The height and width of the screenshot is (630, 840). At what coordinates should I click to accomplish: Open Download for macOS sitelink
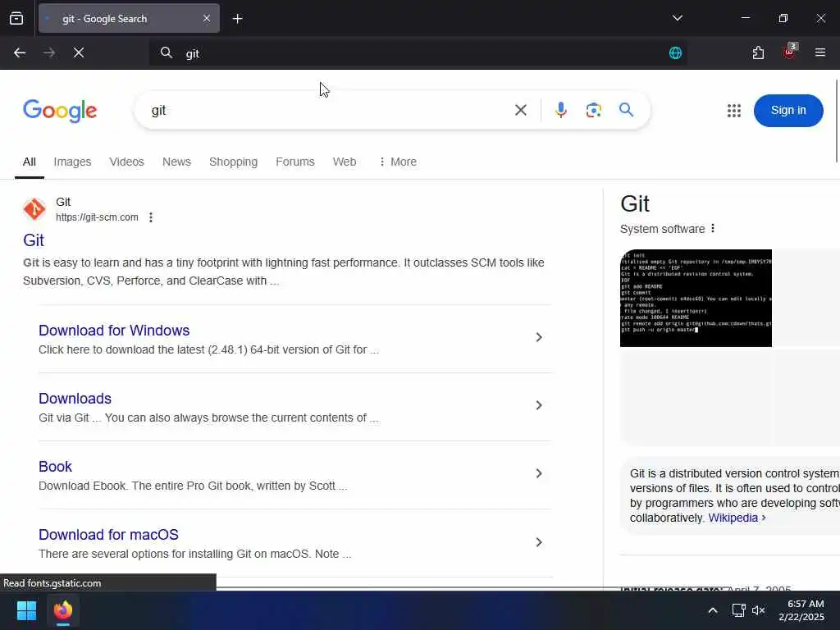click(108, 534)
